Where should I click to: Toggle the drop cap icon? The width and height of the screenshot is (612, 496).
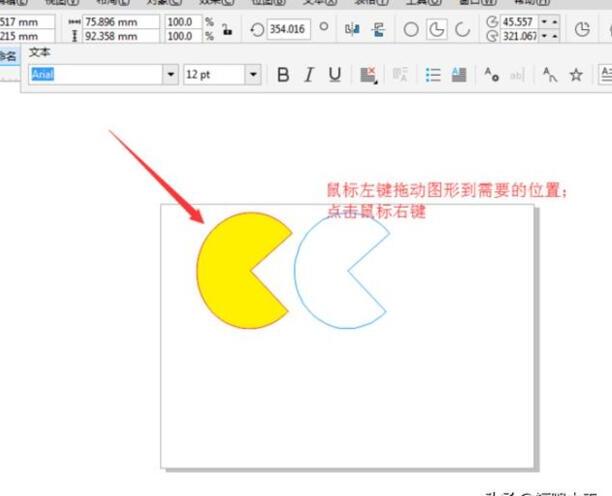coord(459,75)
